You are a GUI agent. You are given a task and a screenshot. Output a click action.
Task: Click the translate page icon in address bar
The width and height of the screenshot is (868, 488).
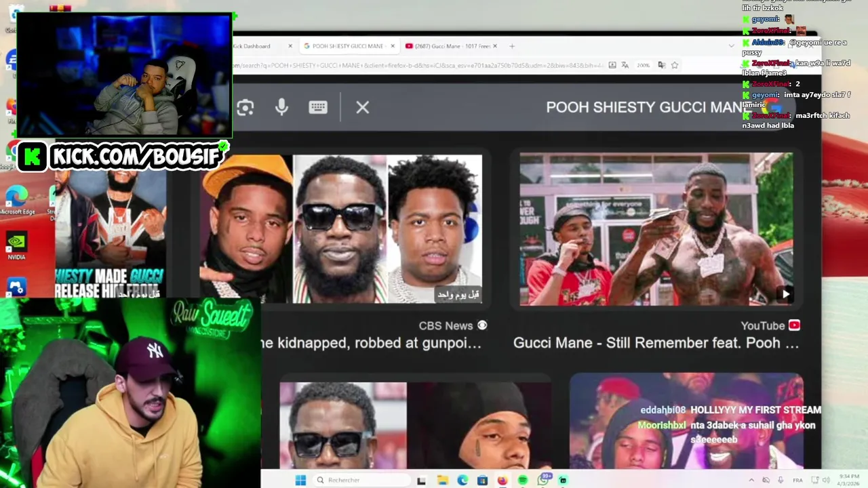625,65
